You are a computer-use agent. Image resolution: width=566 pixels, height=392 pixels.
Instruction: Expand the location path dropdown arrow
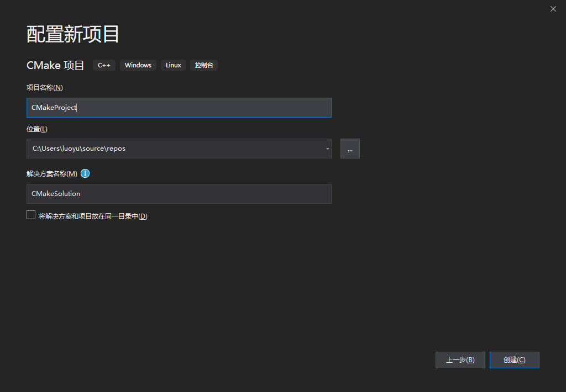click(x=327, y=149)
